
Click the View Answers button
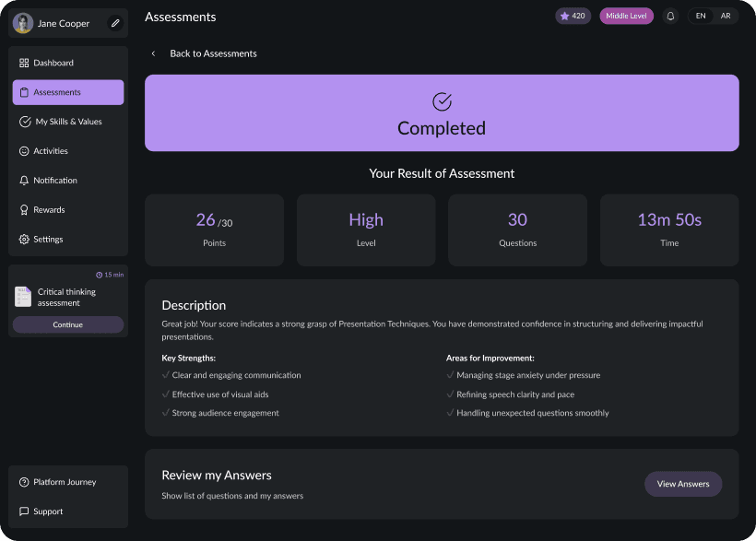tap(682, 483)
